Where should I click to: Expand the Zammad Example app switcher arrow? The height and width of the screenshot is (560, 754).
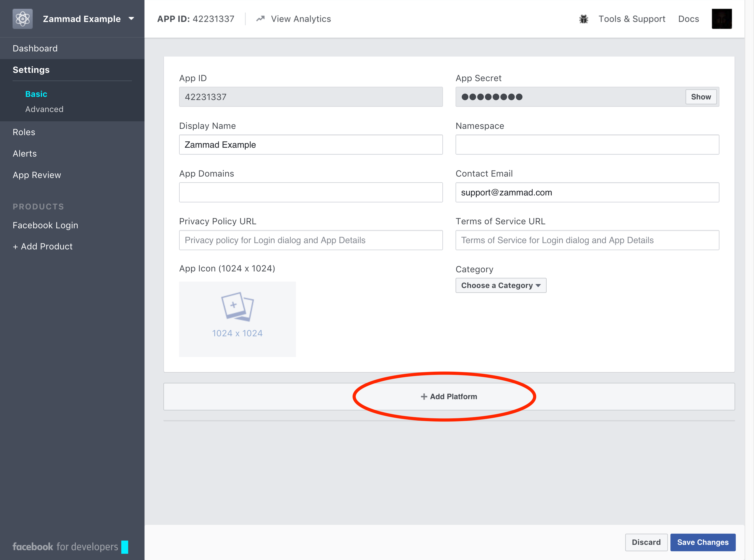(x=131, y=19)
